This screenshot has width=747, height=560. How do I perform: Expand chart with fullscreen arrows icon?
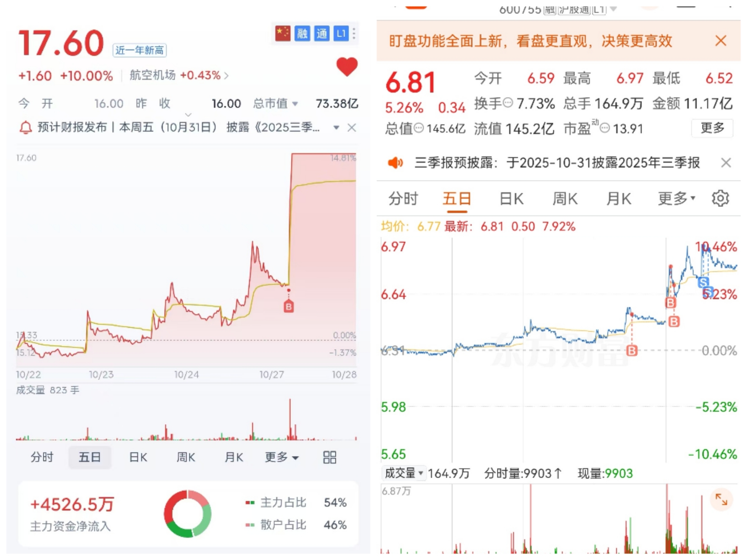pyautogui.click(x=721, y=500)
